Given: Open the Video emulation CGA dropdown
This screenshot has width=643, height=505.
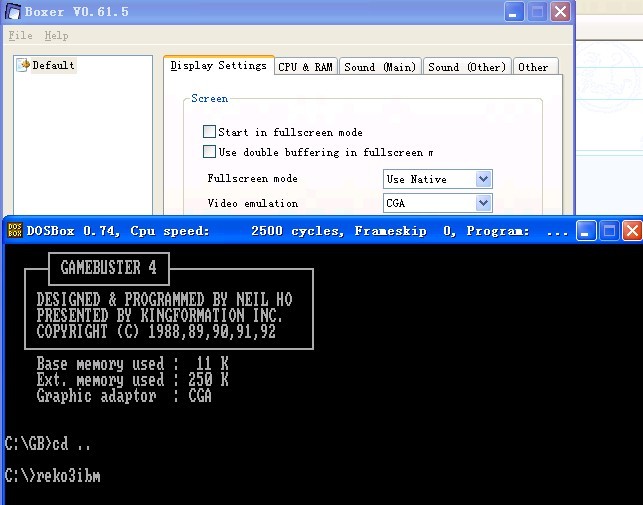Looking at the screenshot, I should pyautogui.click(x=483, y=203).
